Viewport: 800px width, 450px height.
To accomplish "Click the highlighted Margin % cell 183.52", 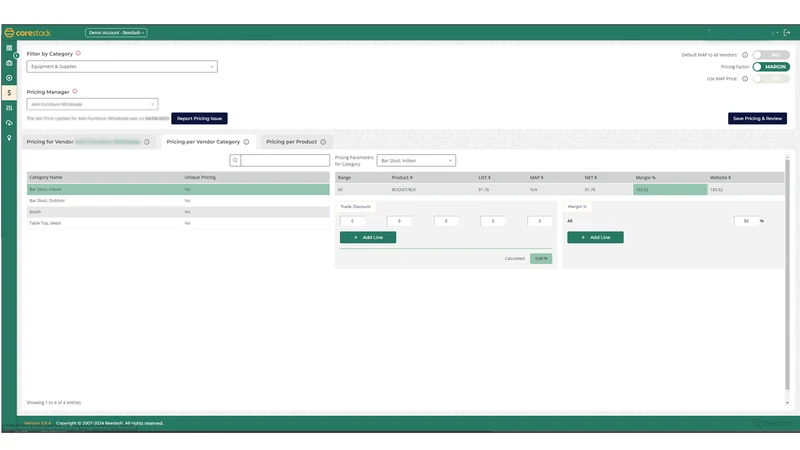I will (x=670, y=189).
